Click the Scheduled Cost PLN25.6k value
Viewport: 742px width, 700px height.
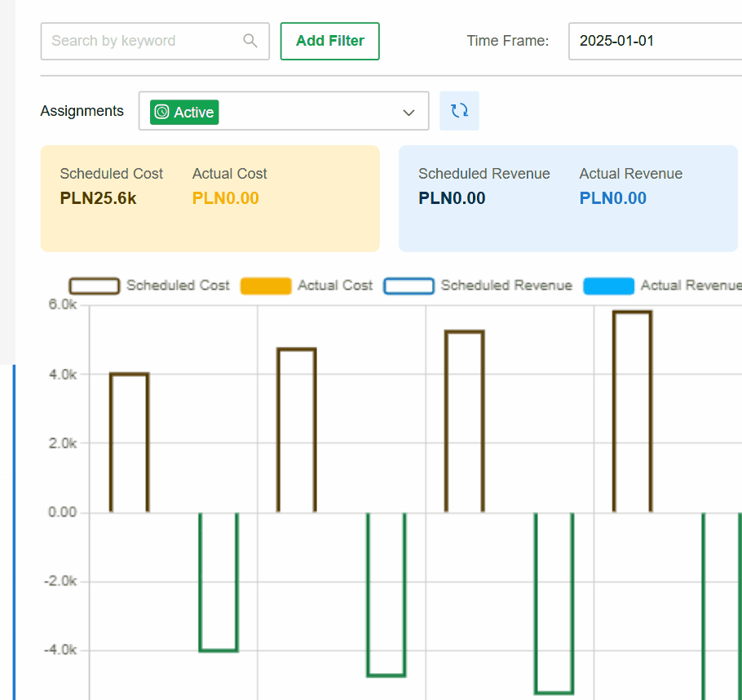coord(98,198)
